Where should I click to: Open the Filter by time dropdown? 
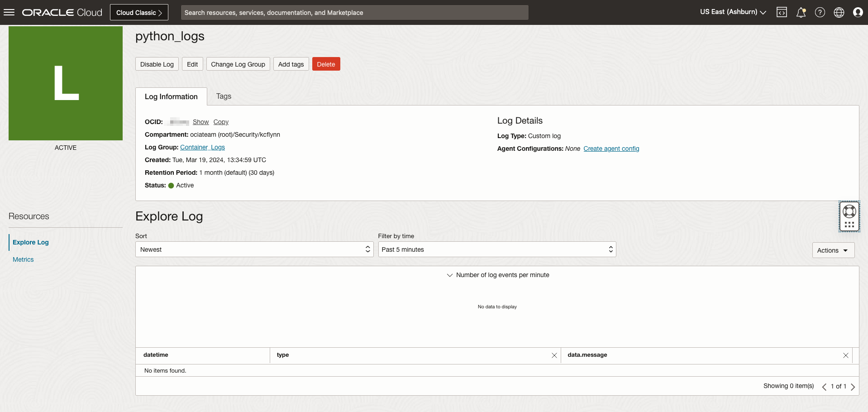[x=496, y=249]
